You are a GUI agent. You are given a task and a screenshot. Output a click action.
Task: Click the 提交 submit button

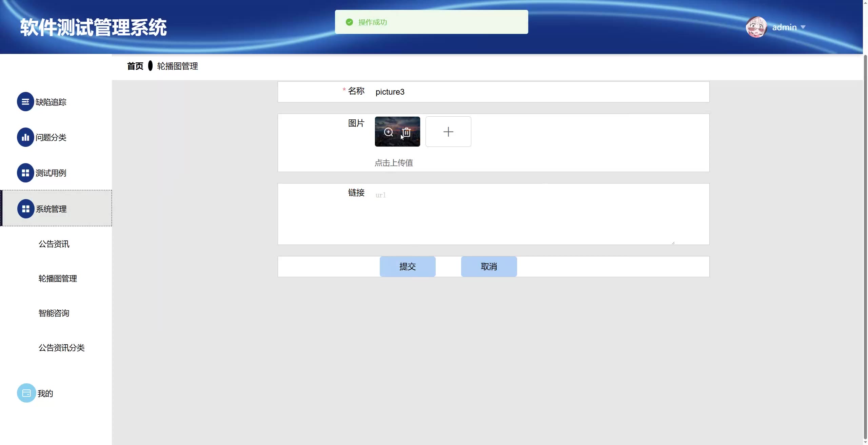point(407,267)
